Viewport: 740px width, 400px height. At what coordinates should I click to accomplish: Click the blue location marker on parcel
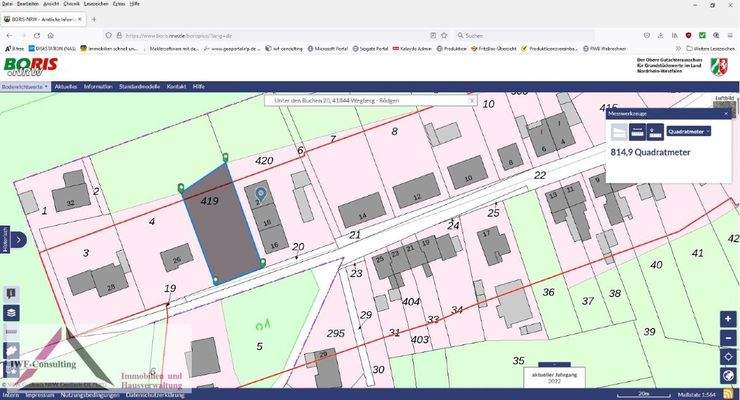point(260,193)
